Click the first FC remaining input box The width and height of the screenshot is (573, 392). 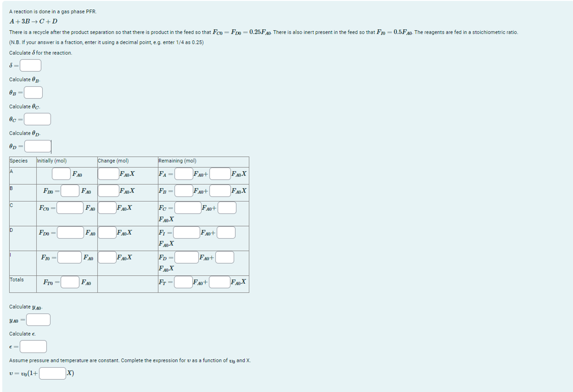(x=188, y=208)
